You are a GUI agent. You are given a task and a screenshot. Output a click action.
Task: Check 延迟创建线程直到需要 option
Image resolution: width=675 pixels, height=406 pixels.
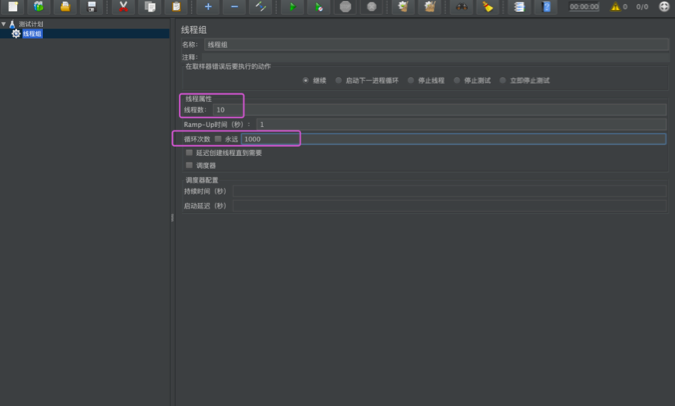coord(189,153)
